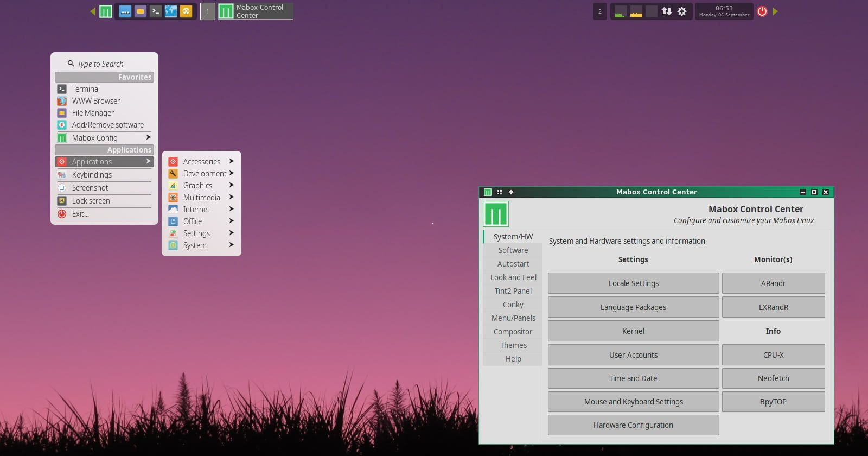Screen dimensions: 868x456
Task: Launch terminal from the top panel
Action: (156, 11)
